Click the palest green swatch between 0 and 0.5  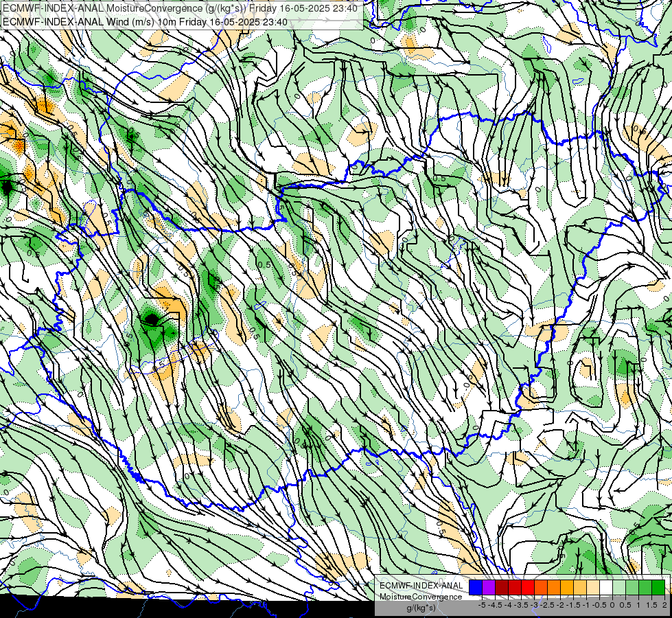click(619, 587)
